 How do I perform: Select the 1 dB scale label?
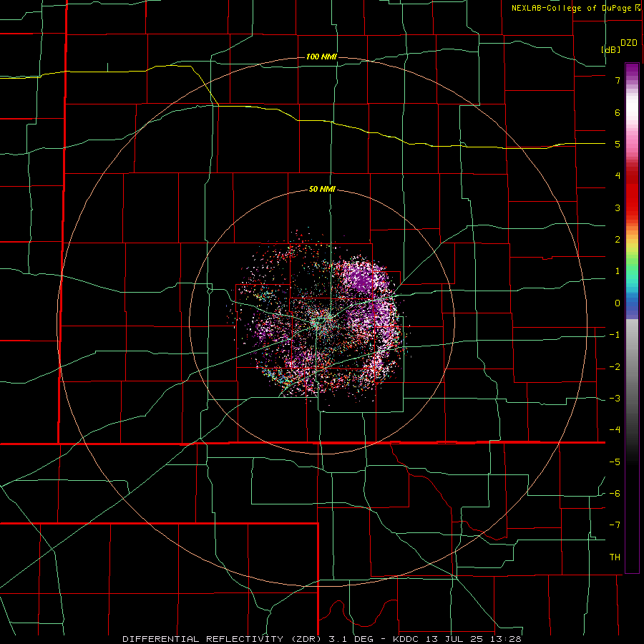click(x=618, y=271)
